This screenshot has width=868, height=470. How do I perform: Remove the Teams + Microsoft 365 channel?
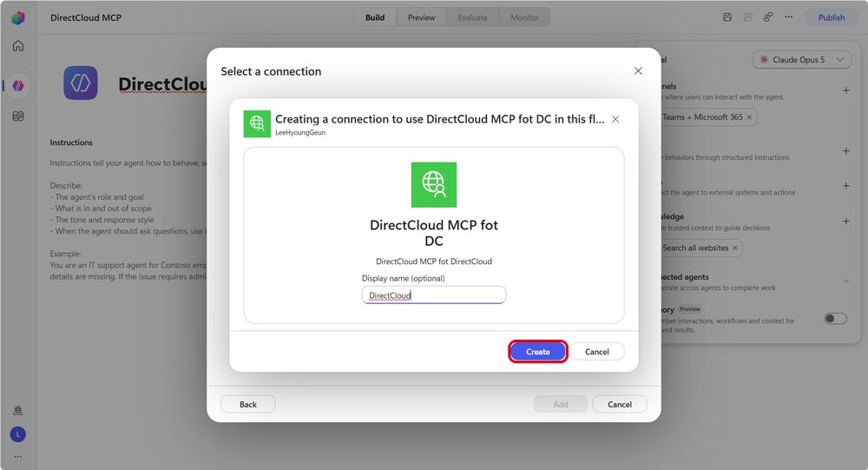pos(749,117)
